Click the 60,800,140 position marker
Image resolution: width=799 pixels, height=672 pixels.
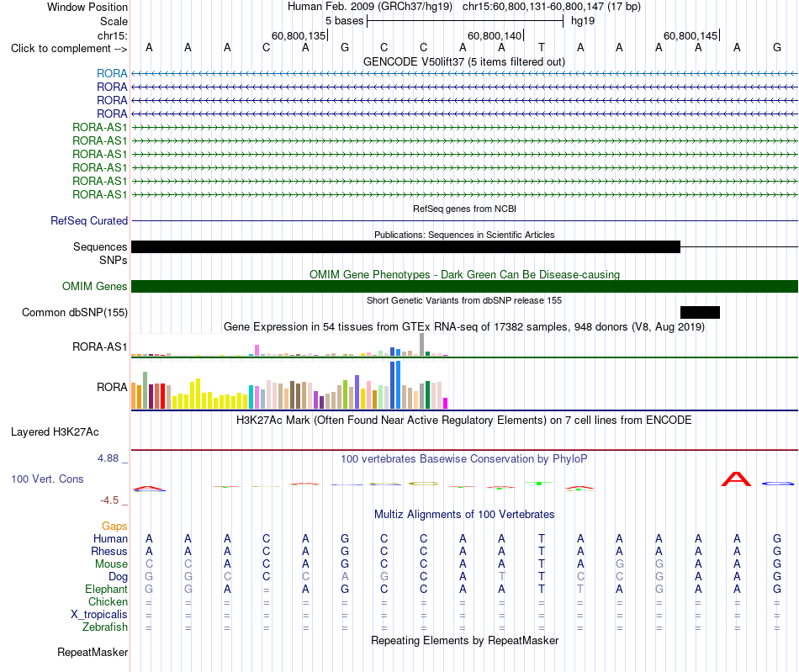(x=495, y=35)
